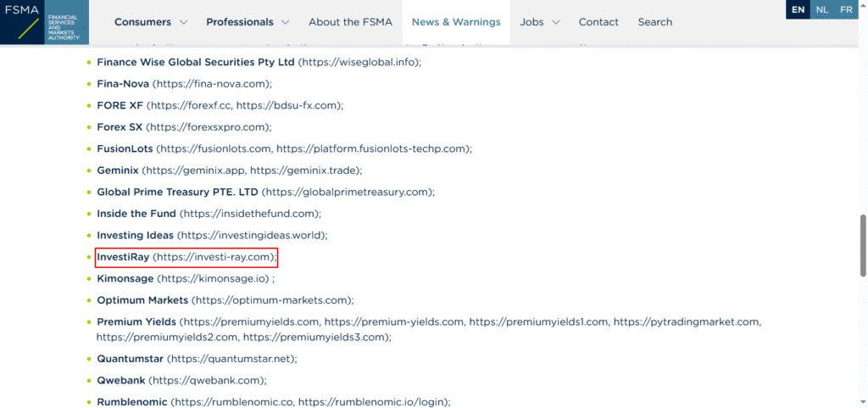Switch language to FR
Screen dimensions: 868x408
point(846,9)
